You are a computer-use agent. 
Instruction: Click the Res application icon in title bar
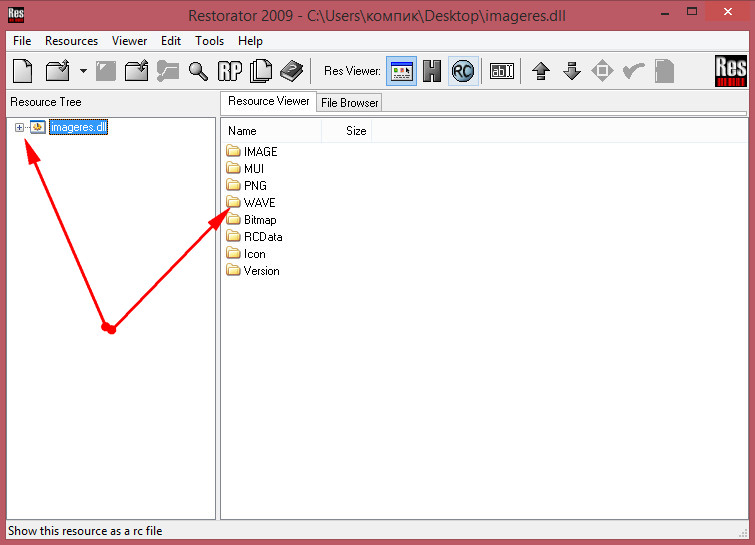coord(16,15)
